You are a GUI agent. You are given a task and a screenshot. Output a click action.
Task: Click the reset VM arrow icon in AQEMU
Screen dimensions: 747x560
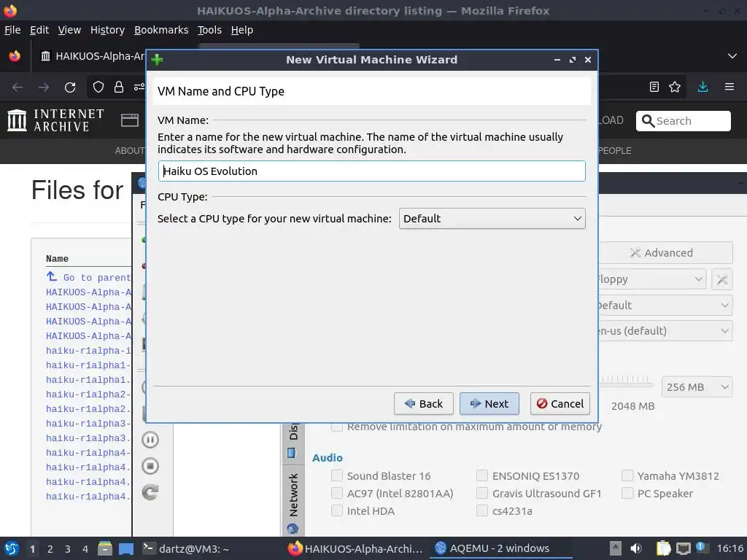[150, 492]
